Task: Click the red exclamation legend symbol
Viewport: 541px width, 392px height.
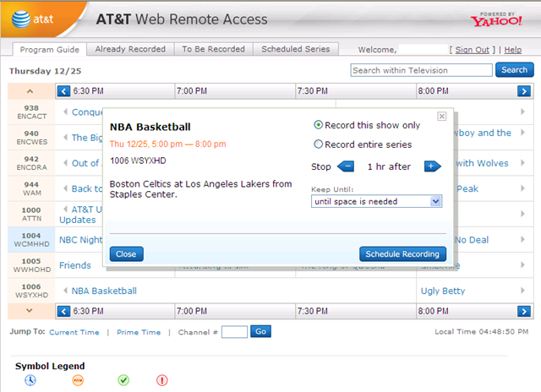Action: click(x=162, y=380)
